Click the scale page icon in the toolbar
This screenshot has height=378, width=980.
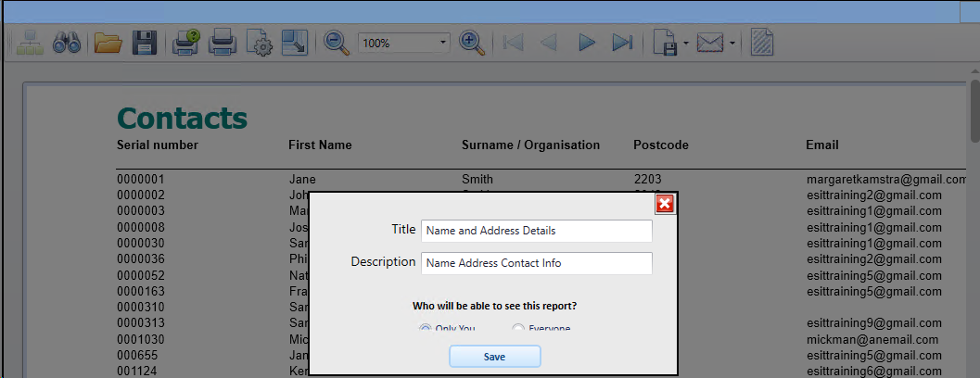[x=295, y=43]
